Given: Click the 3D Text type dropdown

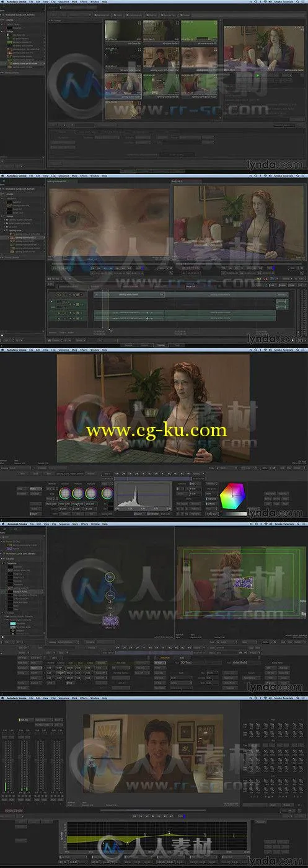Looking at the screenshot, I should pos(190,662).
